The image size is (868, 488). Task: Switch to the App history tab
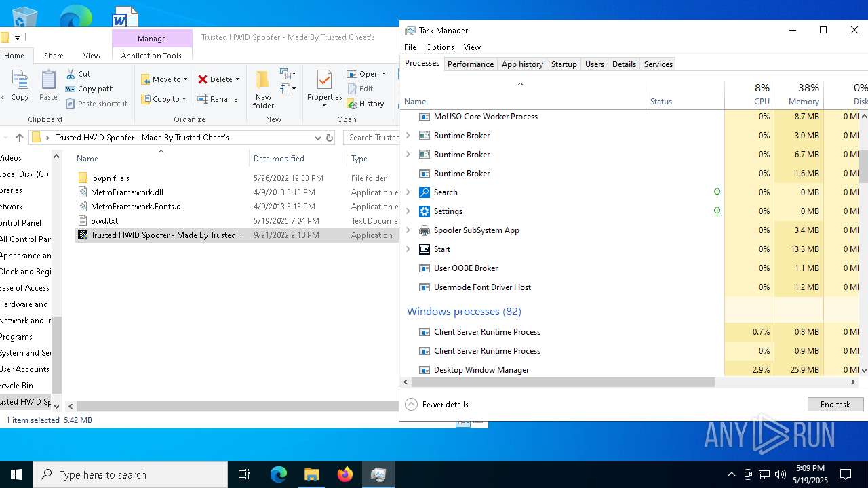point(522,64)
